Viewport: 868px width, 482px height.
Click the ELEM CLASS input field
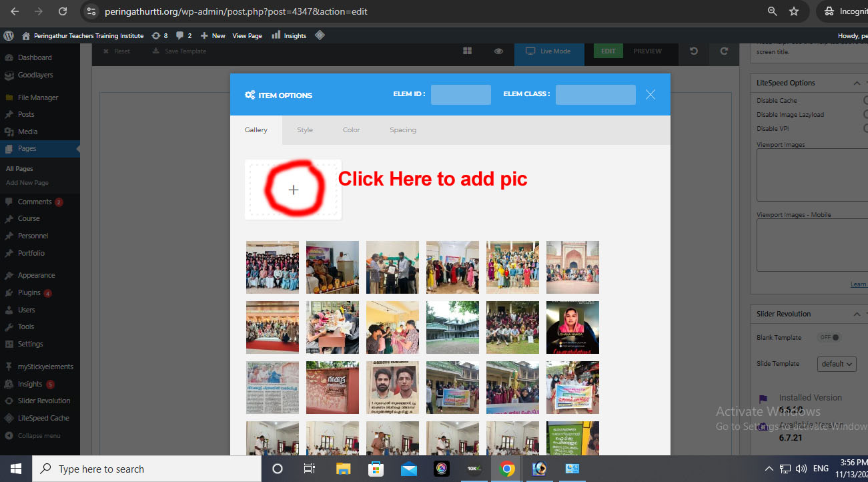pos(595,95)
